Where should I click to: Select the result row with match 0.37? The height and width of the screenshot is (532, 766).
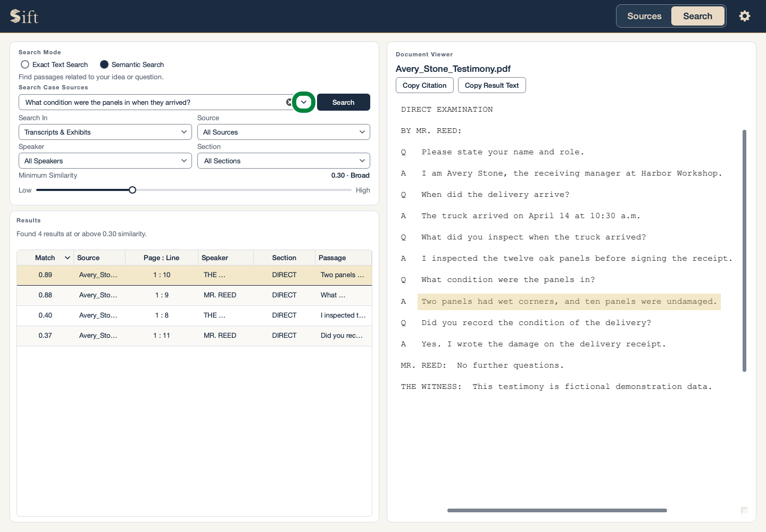pyautogui.click(x=194, y=336)
